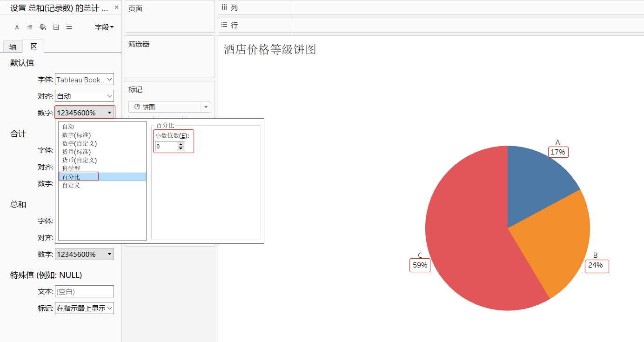Click the 页面 pages shelf
The image size is (644, 342).
pyautogui.click(x=170, y=16)
